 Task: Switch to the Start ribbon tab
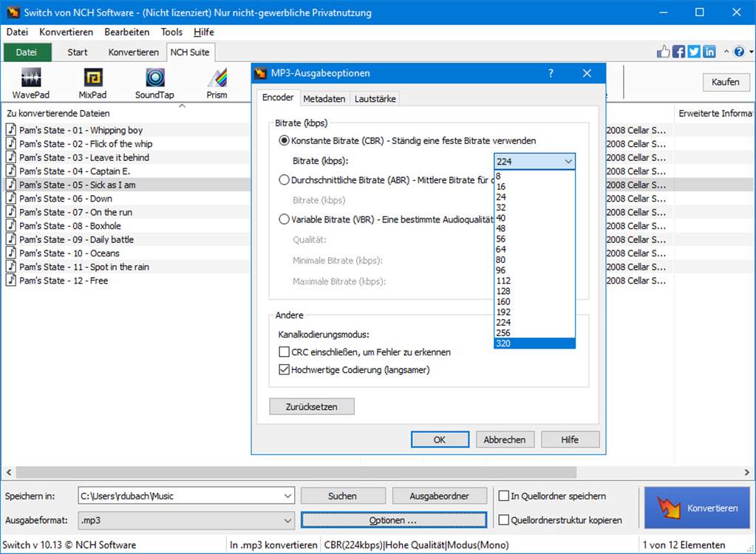pyautogui.click(x=78, y=52)
